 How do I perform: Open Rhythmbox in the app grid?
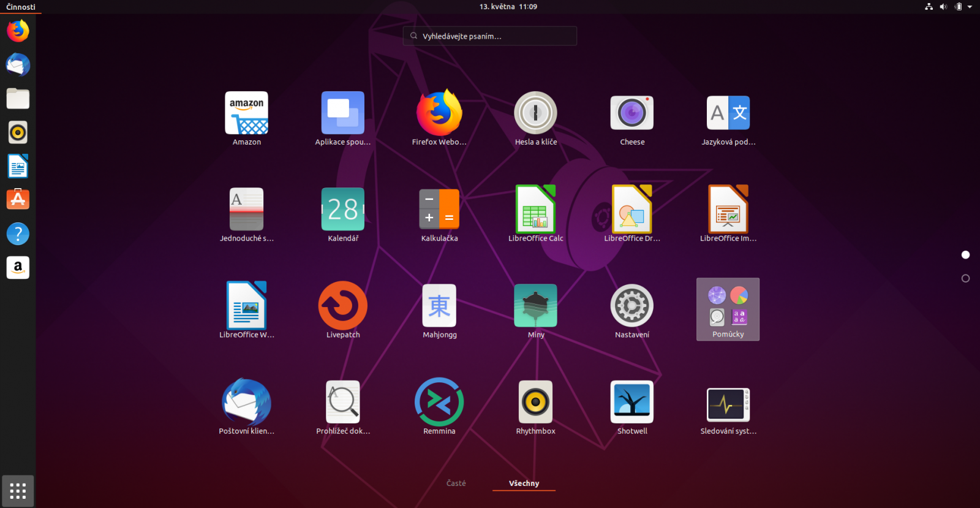[x=536, y=408]
